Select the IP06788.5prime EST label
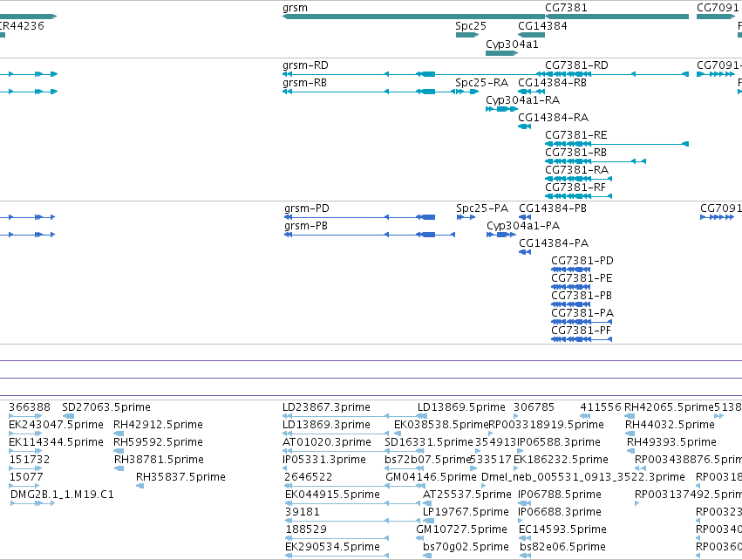This screenshot has width=742, height=560. [560, 495]
